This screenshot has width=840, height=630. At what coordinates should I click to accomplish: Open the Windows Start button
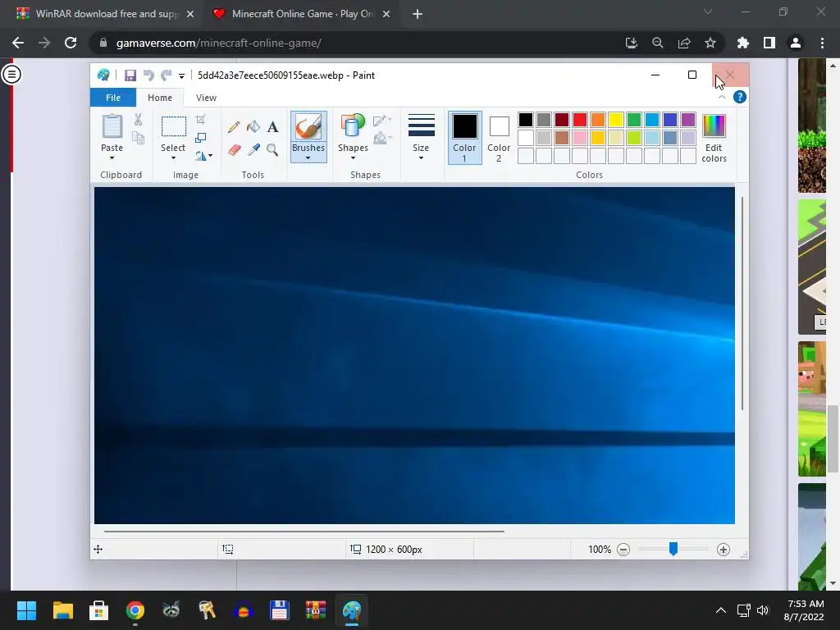pyautogui.click(x=26, y=610)
